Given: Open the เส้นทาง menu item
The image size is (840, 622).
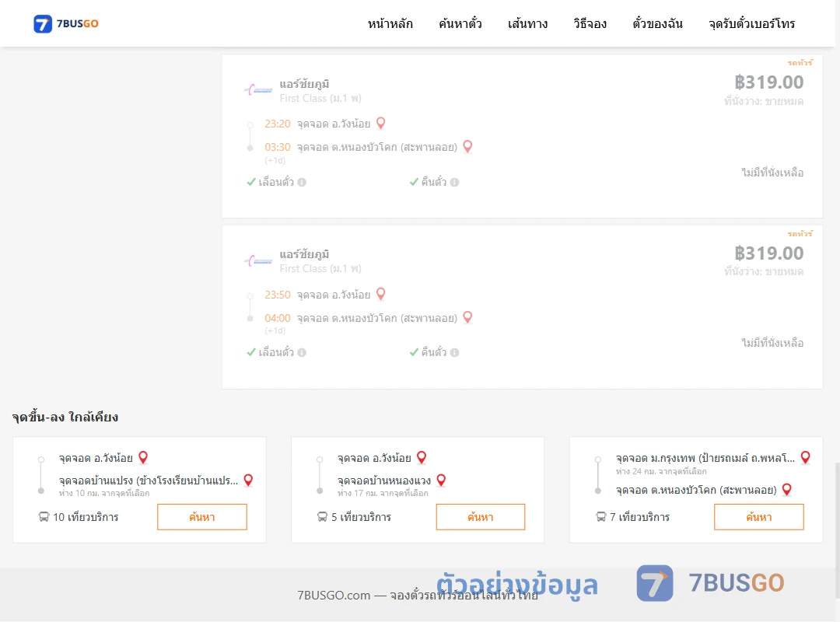Looking at the screenshot, I should tap(527, 23).
